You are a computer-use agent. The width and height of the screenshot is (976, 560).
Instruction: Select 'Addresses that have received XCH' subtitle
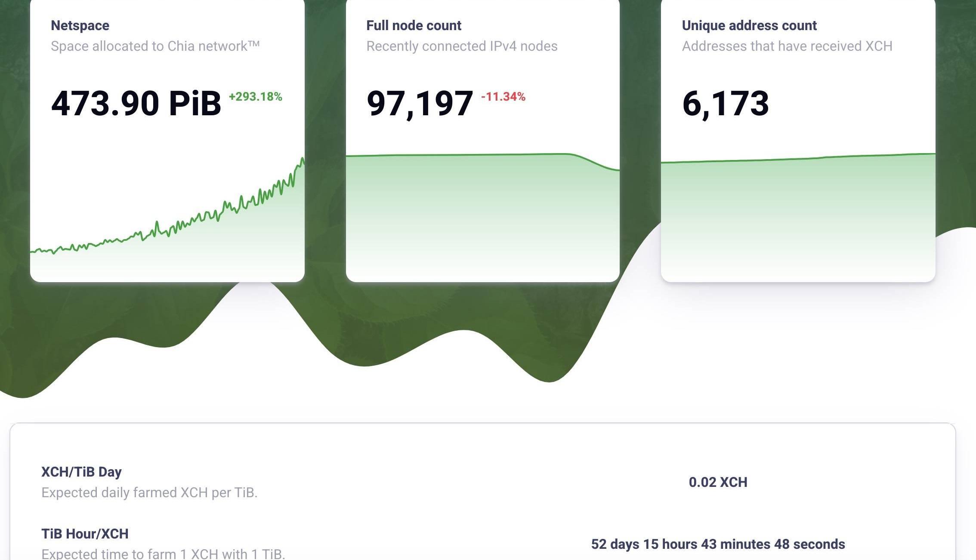tap(787, 46)
